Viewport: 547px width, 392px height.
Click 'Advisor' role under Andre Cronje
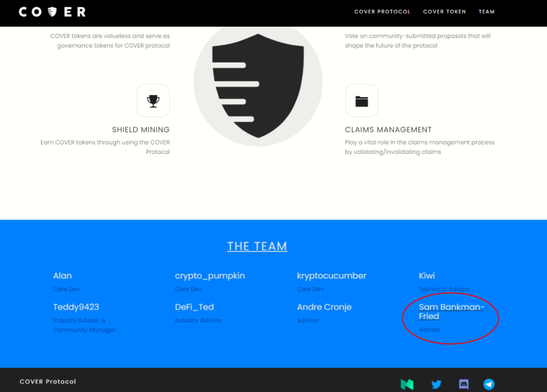coord(308,320)
